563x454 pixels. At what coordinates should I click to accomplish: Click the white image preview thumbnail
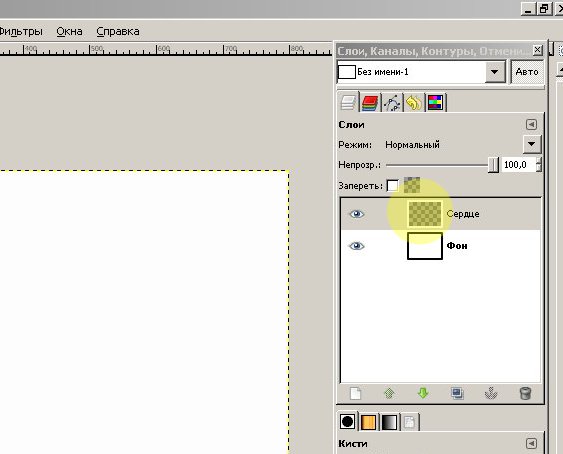[x=346, y=72]
